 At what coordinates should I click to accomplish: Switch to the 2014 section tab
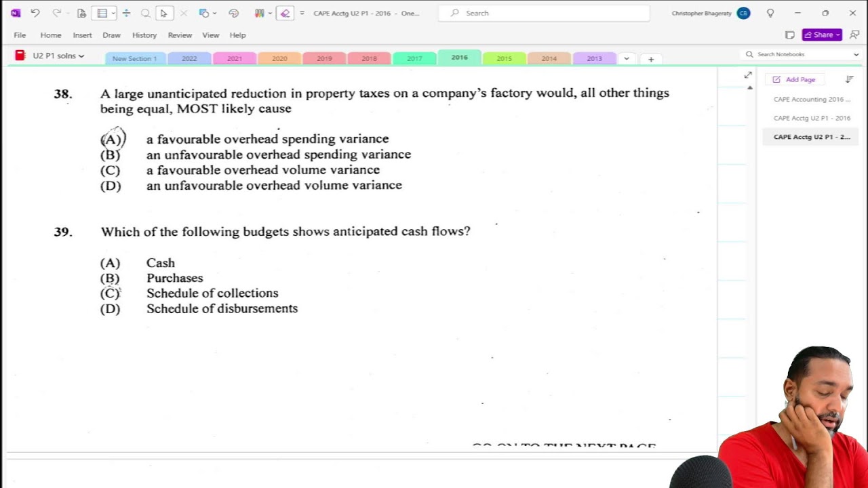pos(549,59)
